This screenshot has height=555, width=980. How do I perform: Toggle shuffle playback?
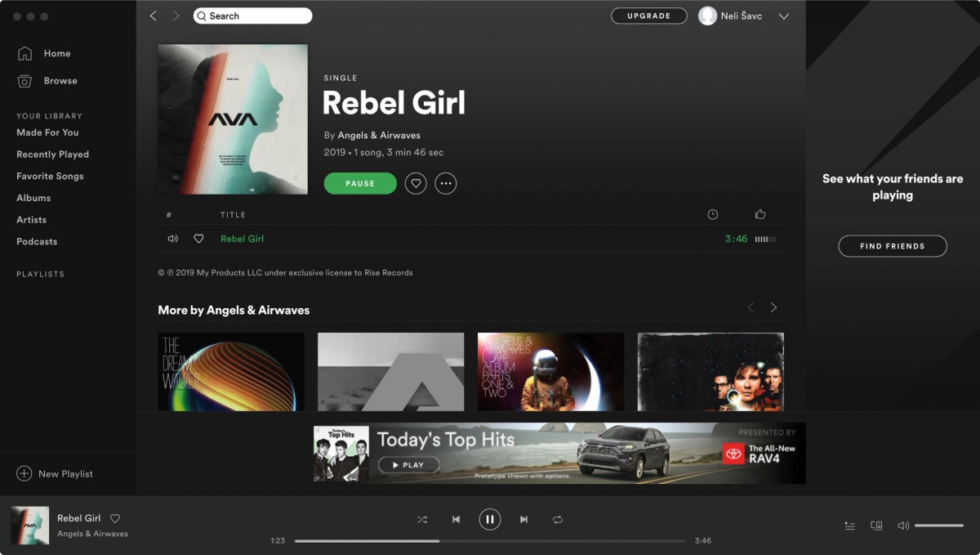422,519
